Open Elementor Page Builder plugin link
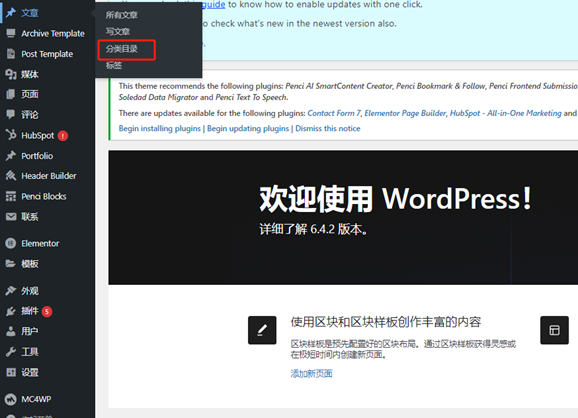 click(x=405, y=113)
